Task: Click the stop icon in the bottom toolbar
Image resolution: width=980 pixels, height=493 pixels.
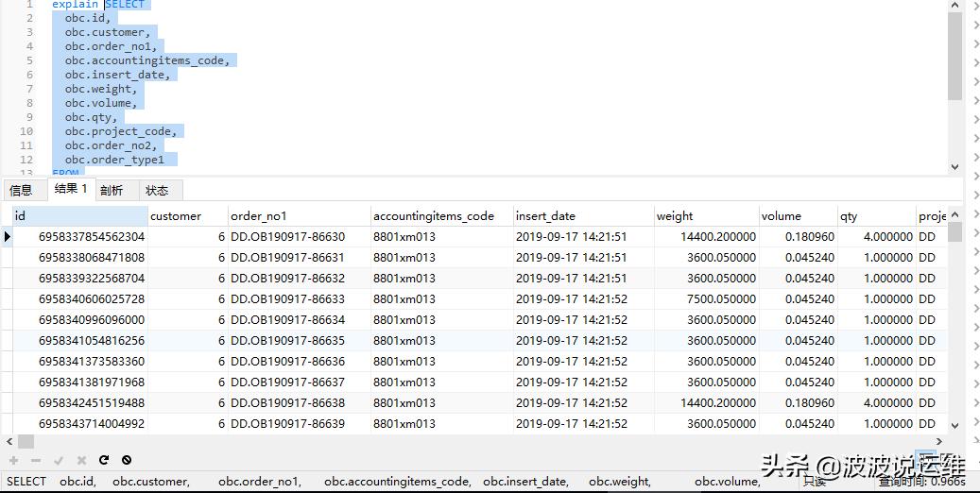Action: click(x=127, y=461)
